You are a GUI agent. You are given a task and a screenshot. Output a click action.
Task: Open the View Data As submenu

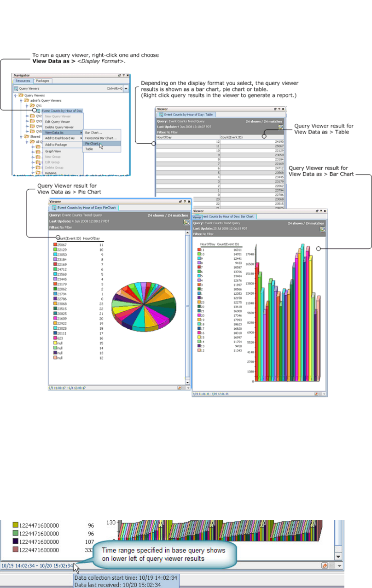64,133
